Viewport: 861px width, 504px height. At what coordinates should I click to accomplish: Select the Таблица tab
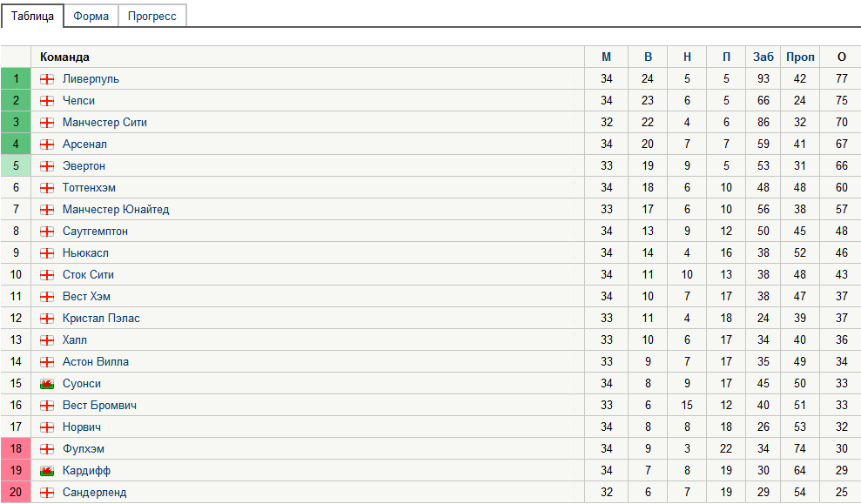32,15
